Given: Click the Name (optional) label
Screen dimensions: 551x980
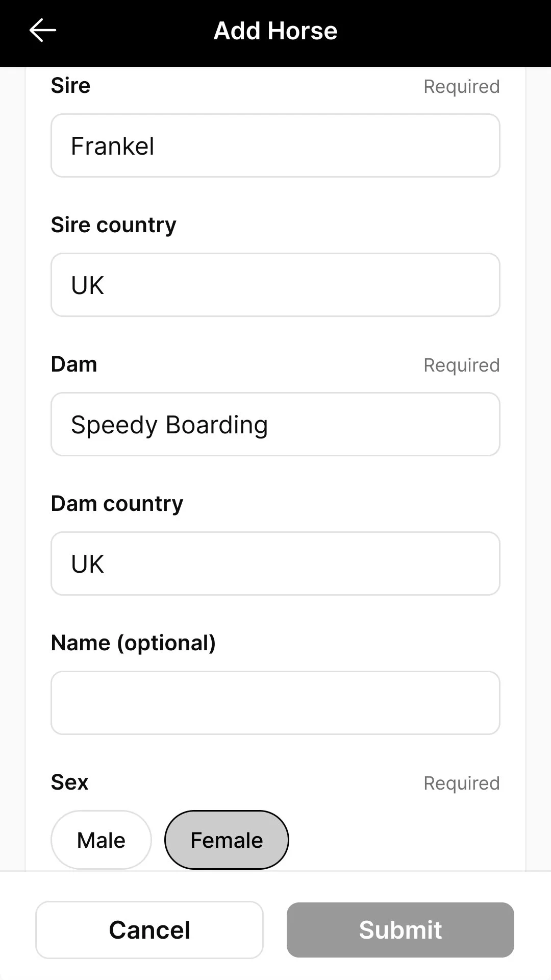Looking at the screenshot, I should pyautogui.click(x=134, y=643).
